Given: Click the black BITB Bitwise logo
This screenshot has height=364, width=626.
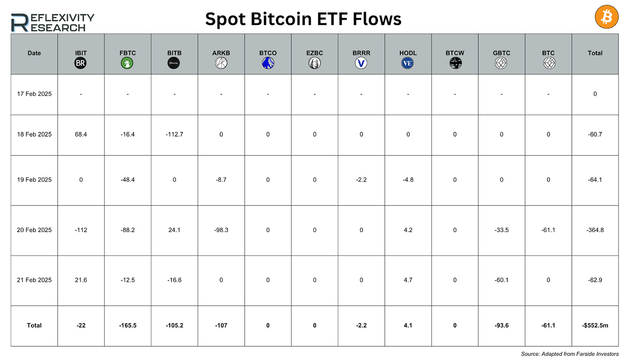Looking at the screenshot, I should (174, 63).
